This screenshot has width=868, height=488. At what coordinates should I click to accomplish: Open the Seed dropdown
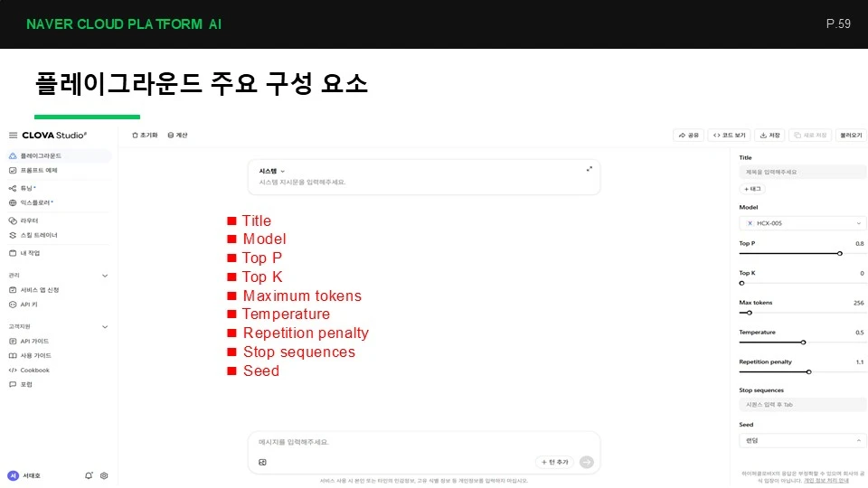tap(802, 440)
